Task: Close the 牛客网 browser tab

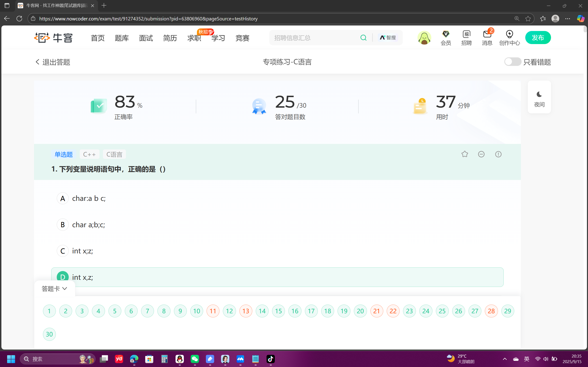Action: tap(92, 6)
